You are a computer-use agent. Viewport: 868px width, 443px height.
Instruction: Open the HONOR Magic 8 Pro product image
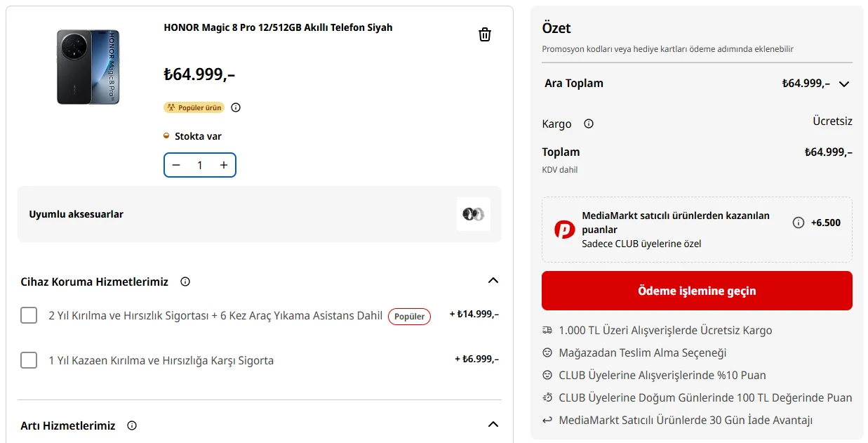point(88,67)
